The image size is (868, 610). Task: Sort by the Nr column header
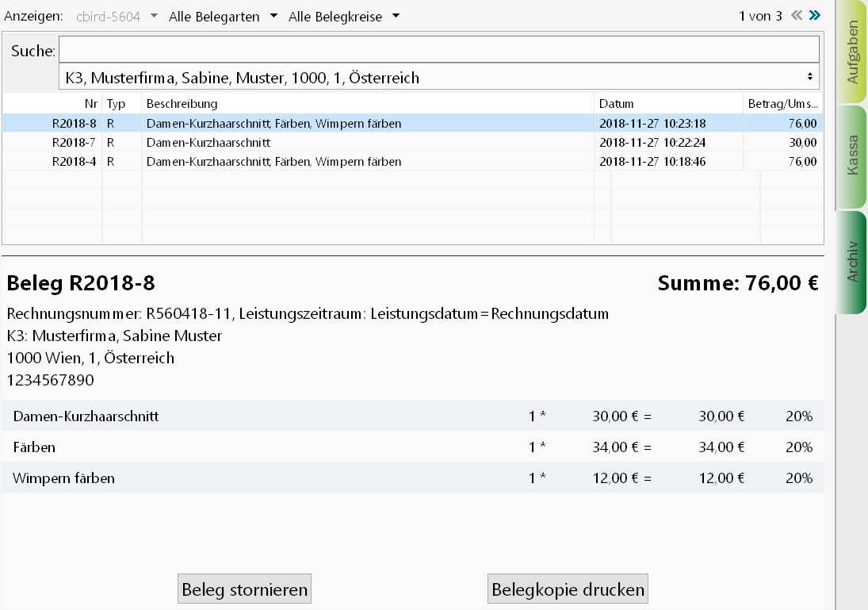[x=53, y=104]
